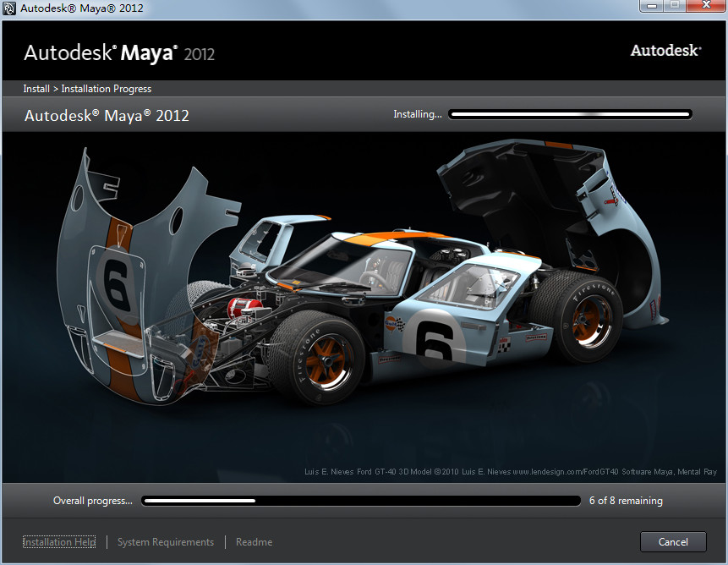
Task: Open the Readme link
Action: tap(254, 542)
